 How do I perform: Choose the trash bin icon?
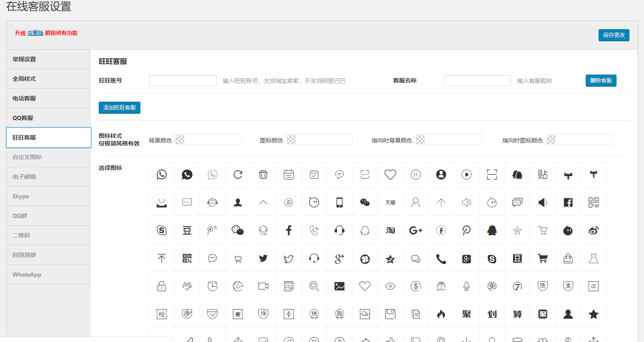[263, 175]
